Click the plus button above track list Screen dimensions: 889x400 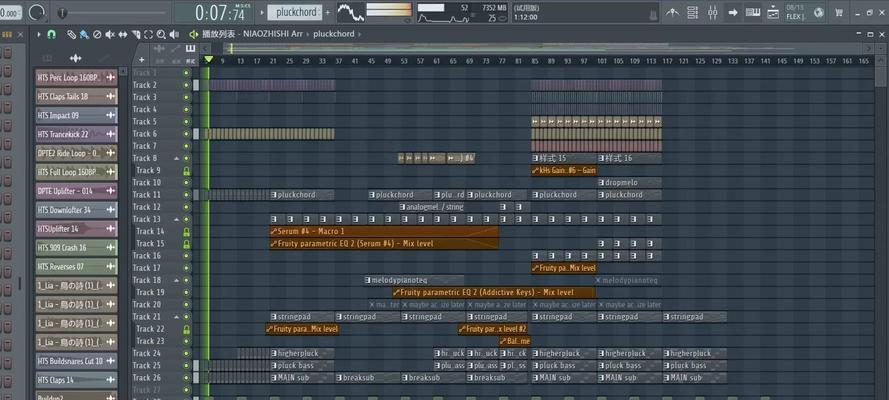pos(141,59)
